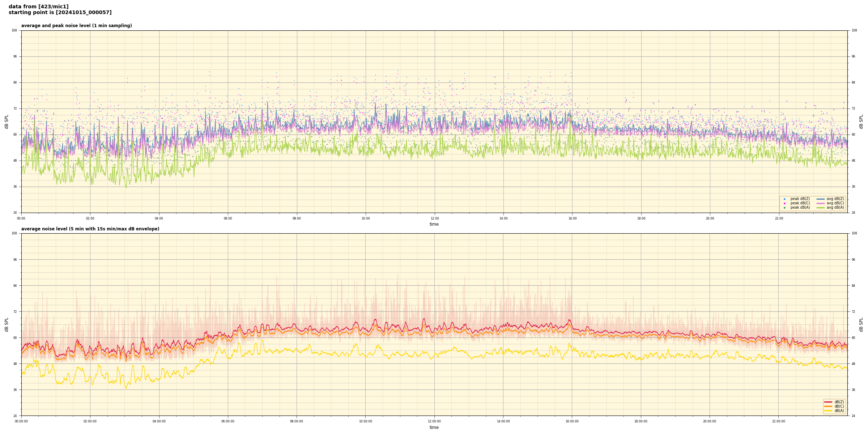Click the peak dB(A) legend marker
The image size is (868, 434).
784,208
